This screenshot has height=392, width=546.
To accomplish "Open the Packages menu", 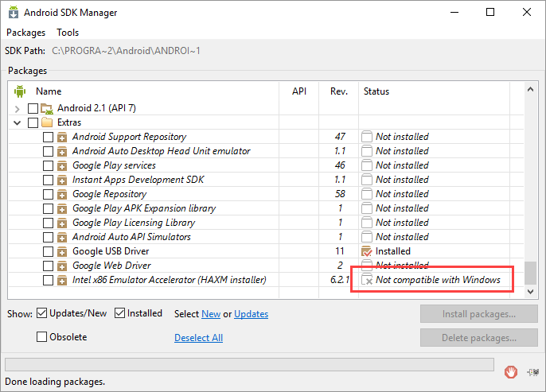I will [25, 33].
